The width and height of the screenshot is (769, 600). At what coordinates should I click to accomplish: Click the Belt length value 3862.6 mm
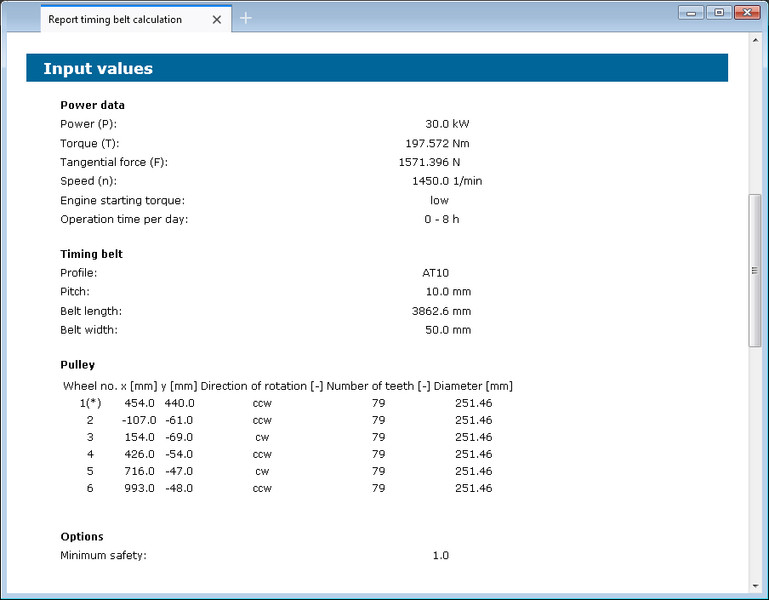(x=441, y=311)
